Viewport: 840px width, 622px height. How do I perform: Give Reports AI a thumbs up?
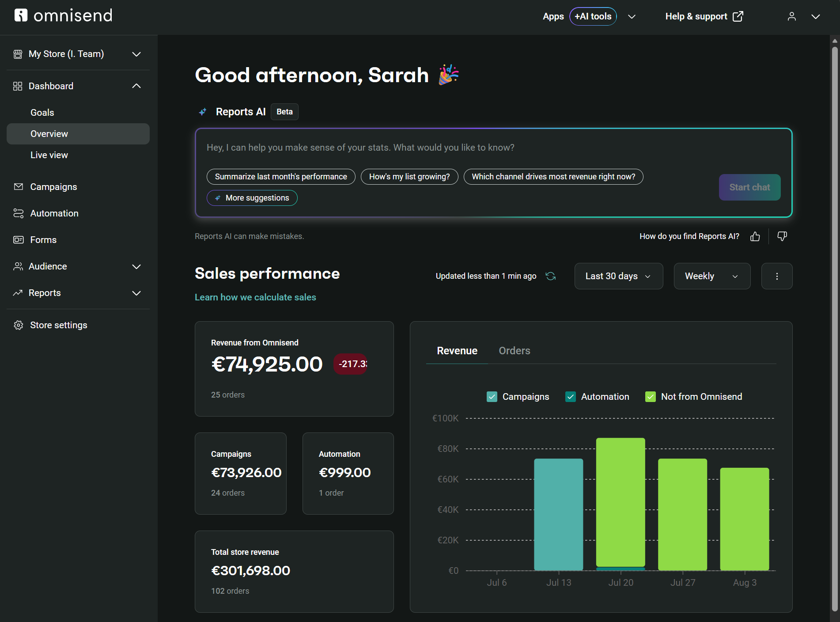(x=755, y=236)
